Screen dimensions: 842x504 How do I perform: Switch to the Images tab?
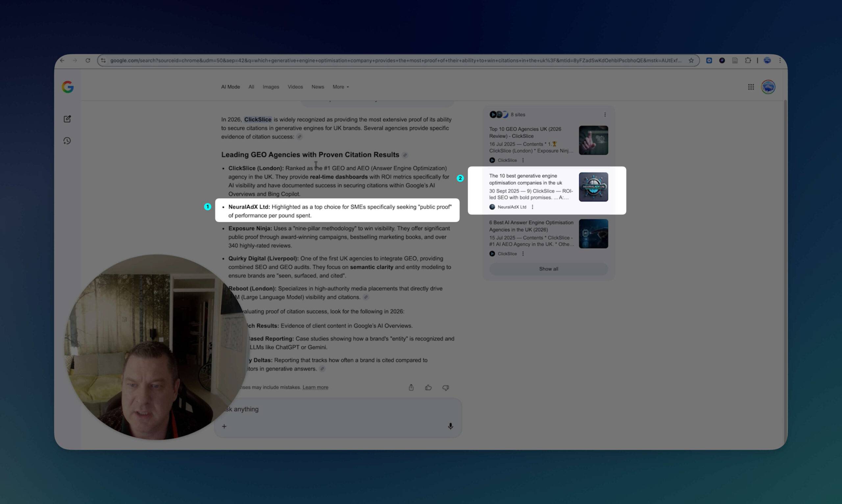click(271, 87)
